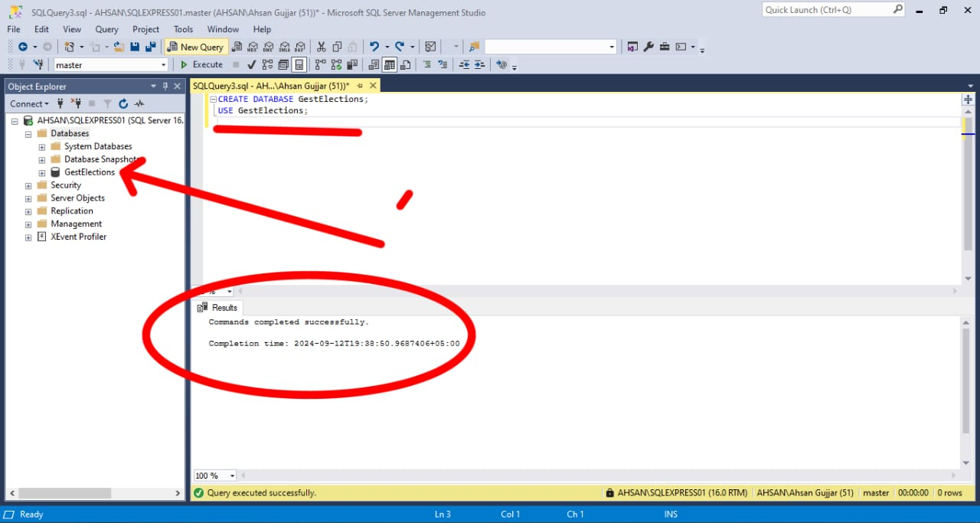
Task: Click the wrench Properties icon
Action: pos(648,47)
